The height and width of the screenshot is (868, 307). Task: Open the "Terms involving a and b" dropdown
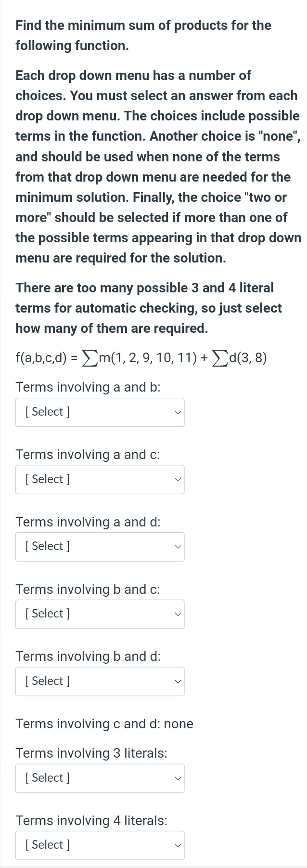pyautogui.click(x=100, y=412)
